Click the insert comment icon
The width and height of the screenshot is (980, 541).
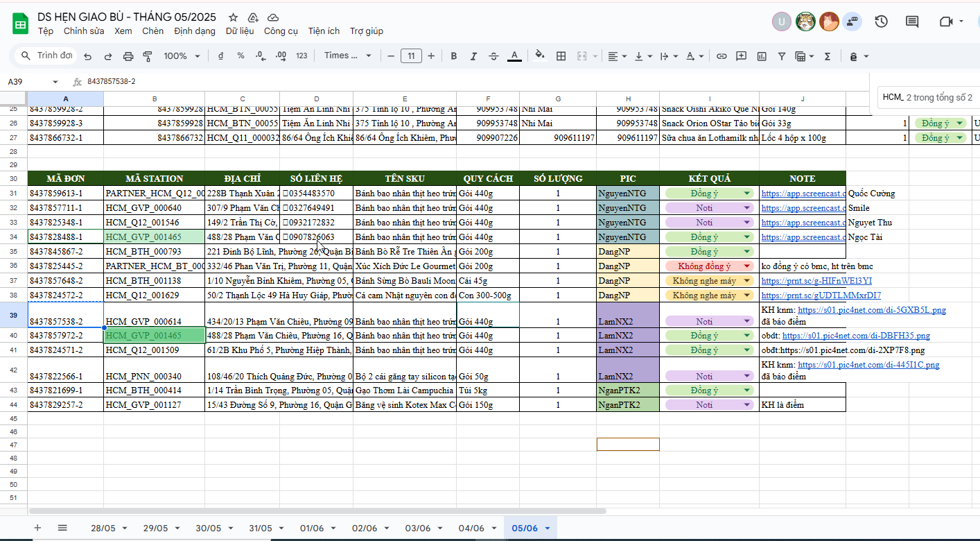pyautogui.click(x=742, y=55)
